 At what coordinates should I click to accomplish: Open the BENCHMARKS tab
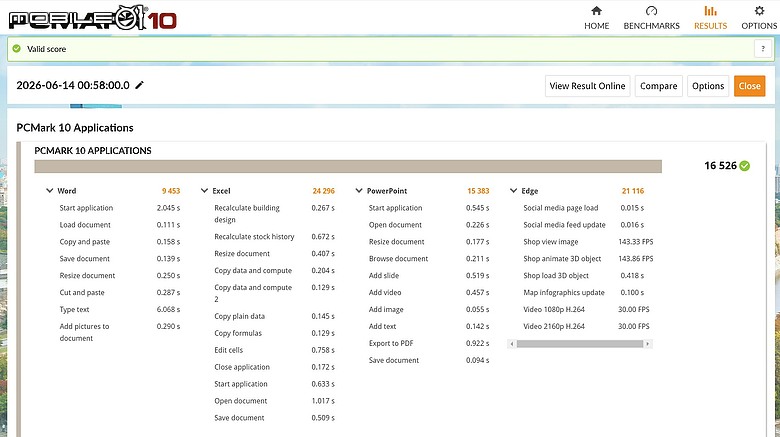point(651,18)
